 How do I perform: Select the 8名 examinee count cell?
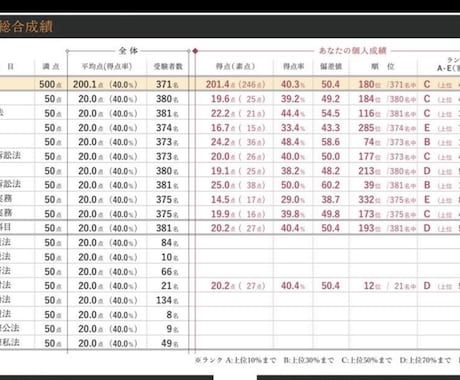pos(172,315)
